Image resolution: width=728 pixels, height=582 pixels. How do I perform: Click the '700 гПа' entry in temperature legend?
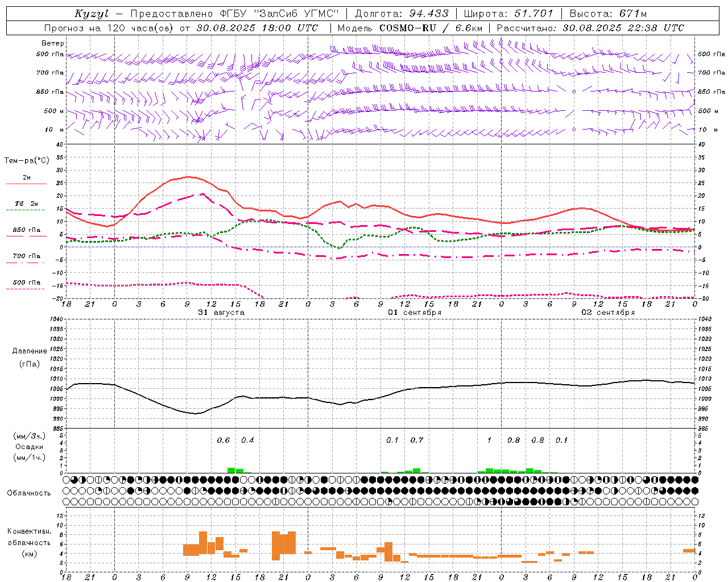27,256
